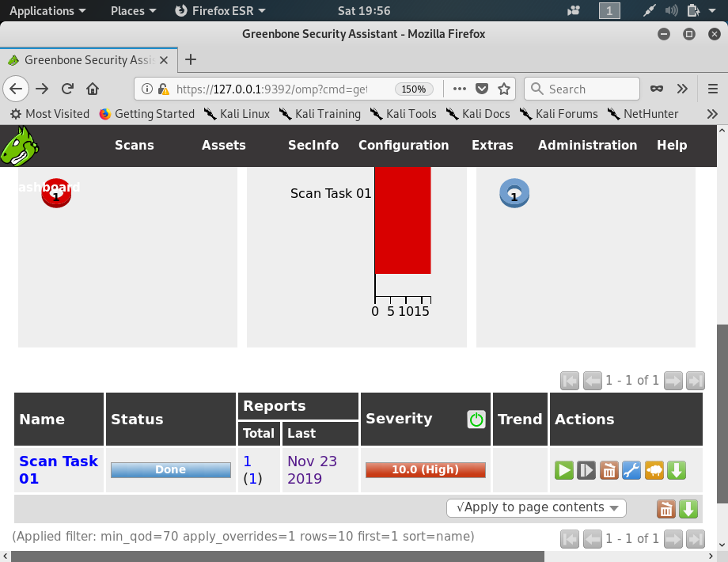728x562 pixels.
Task: Save the page to Pocket
Action: coord(482,89)
